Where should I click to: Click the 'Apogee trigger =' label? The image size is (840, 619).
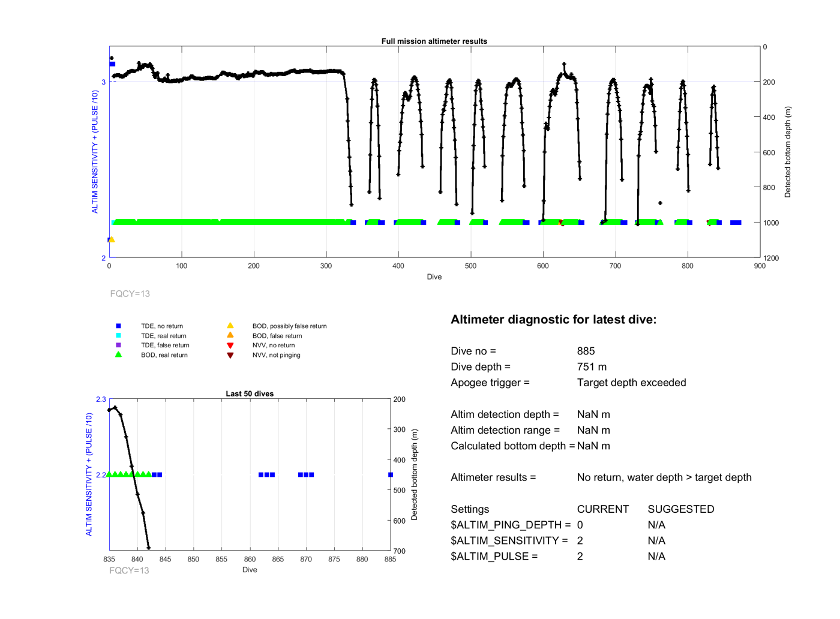(x=490, y=383)
